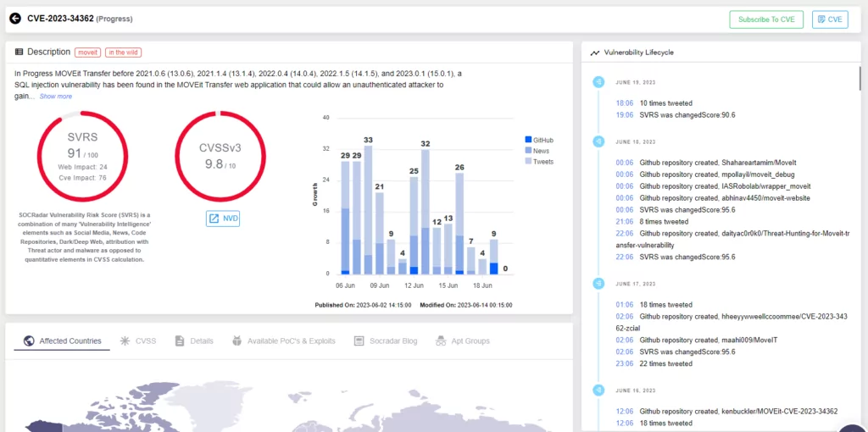Click IASRobolab/wrapper_moveit repository entry
This screenshot has width=868, height=432.
click(x=726, y=186)
